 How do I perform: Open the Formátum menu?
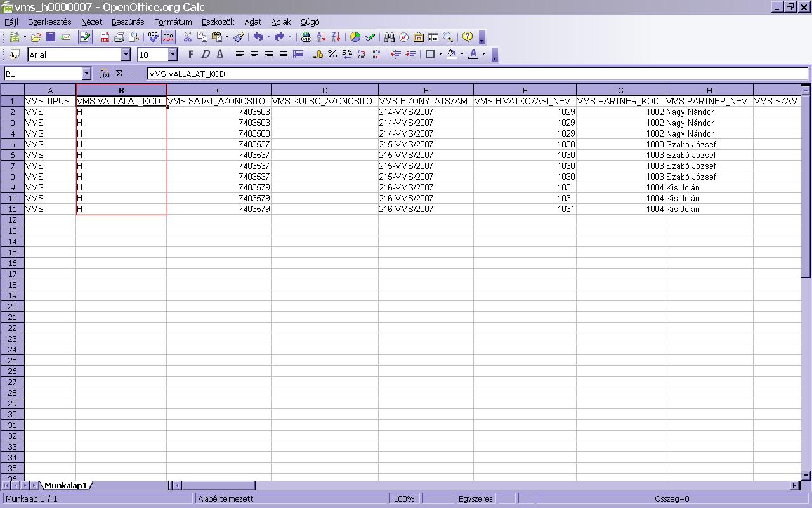point(173,22)
